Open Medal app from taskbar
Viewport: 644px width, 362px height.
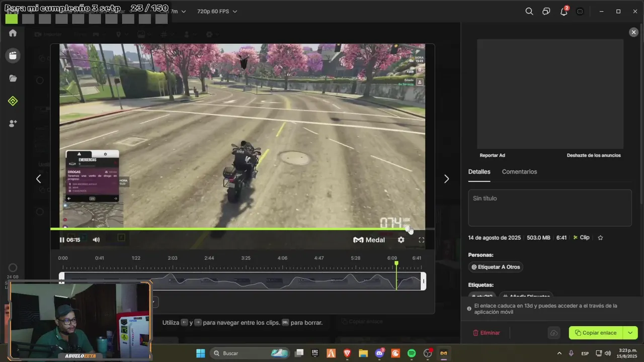click(443, 353)
